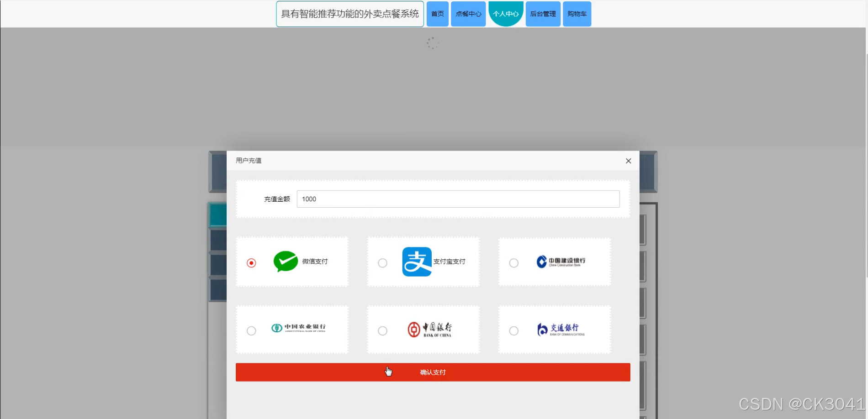The width and height of the screenshot is (868, 419).
Task: Open the 首页 nav tab
Action: point(438,14)
